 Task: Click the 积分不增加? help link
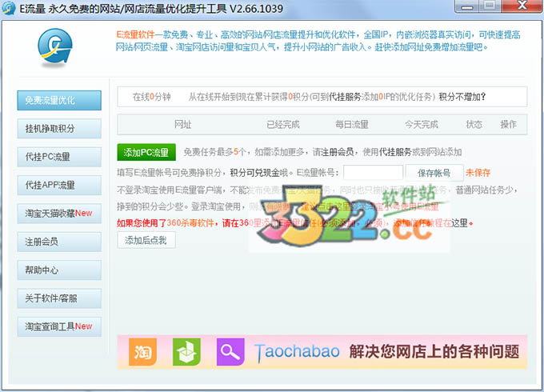tap(462, 97)
